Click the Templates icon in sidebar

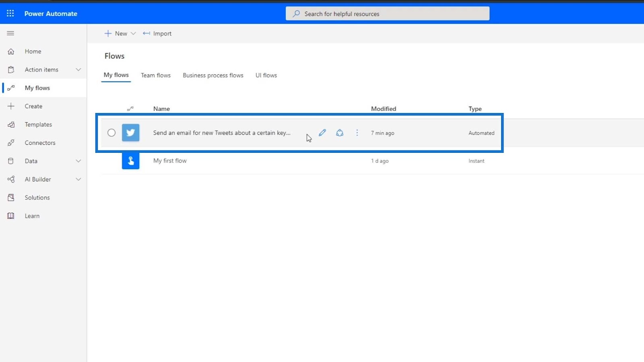point(11,125)
